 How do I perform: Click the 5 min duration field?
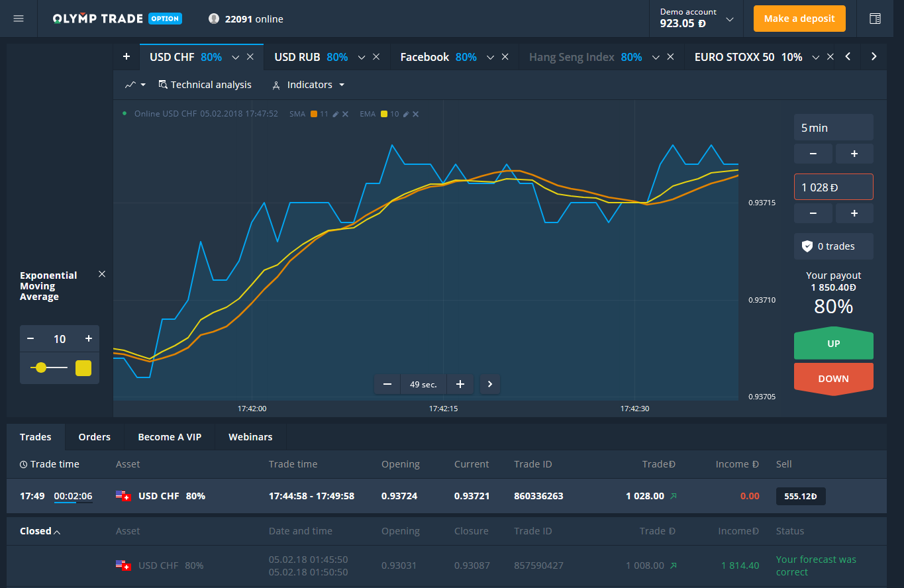point(834,128)
